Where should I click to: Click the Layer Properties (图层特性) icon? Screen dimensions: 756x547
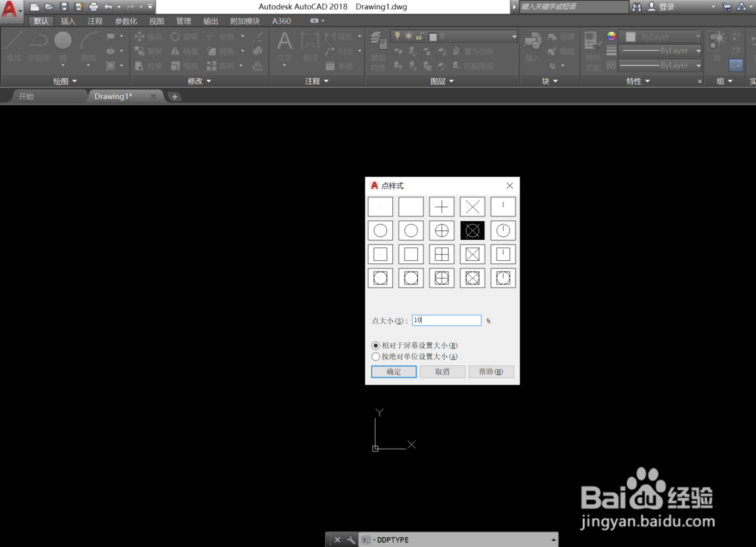[378, 51]
